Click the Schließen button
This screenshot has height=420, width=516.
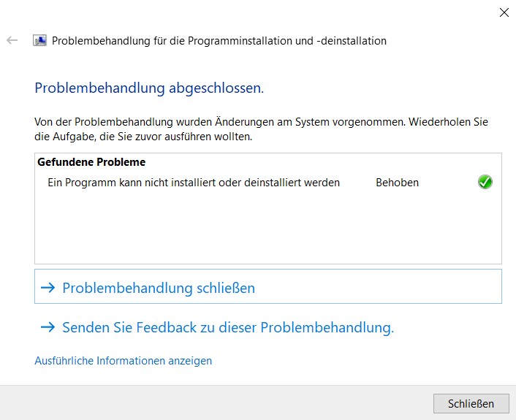[471, 403]
